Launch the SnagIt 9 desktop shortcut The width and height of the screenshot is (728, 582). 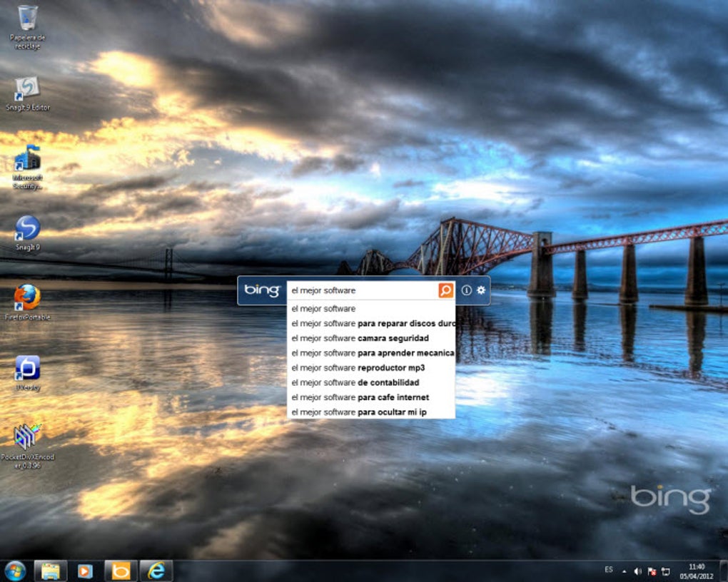[x=27, y=233]
